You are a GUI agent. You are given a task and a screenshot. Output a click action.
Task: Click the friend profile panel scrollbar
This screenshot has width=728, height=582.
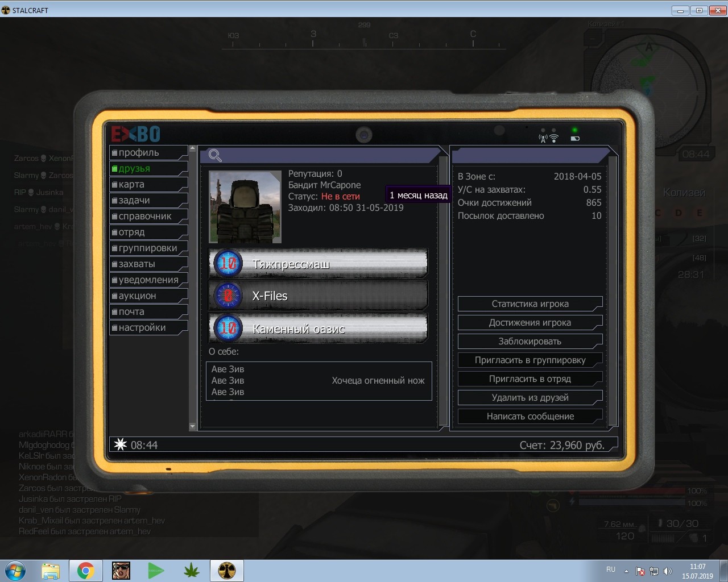444,290
